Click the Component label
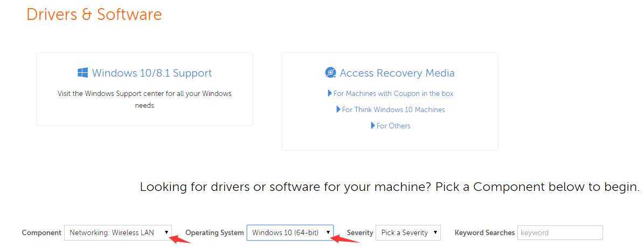The width and height of the screenshot is (644, 247). (41, 232)
